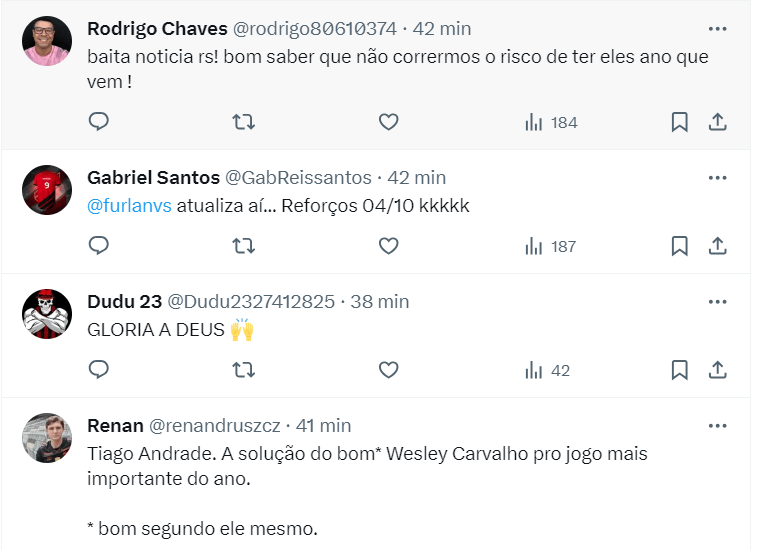
Task: Open more options on Renan's tweet
Action: click(717, 425)
